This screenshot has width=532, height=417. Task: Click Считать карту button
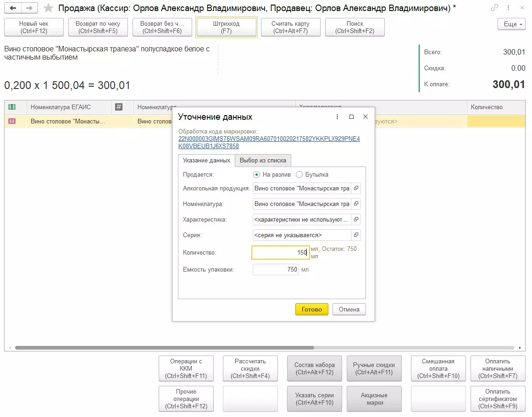point(290,27)
